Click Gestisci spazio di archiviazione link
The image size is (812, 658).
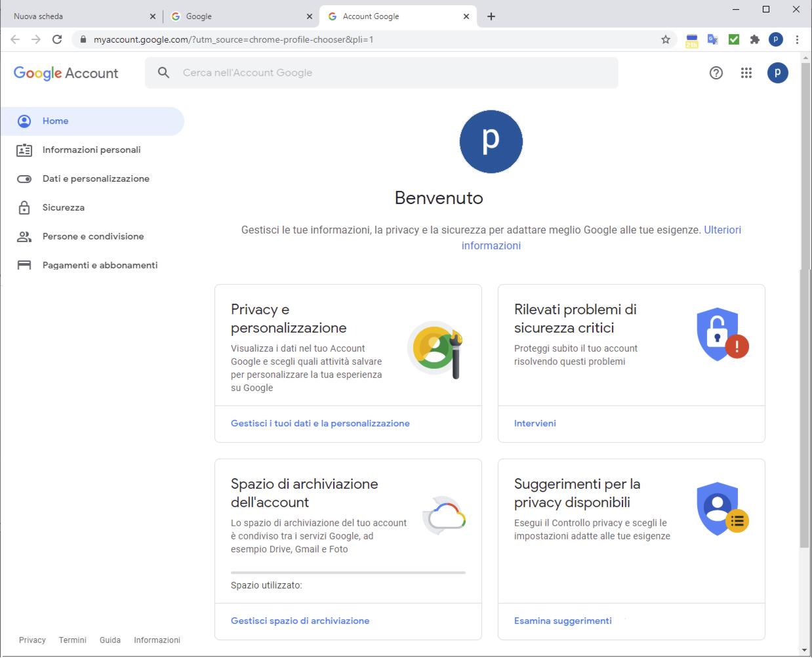(300, 621)
